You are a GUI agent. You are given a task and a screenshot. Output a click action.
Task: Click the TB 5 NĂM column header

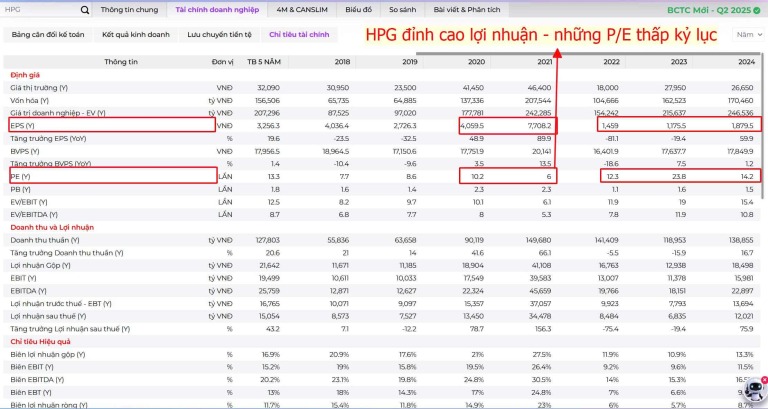[264, 62]
